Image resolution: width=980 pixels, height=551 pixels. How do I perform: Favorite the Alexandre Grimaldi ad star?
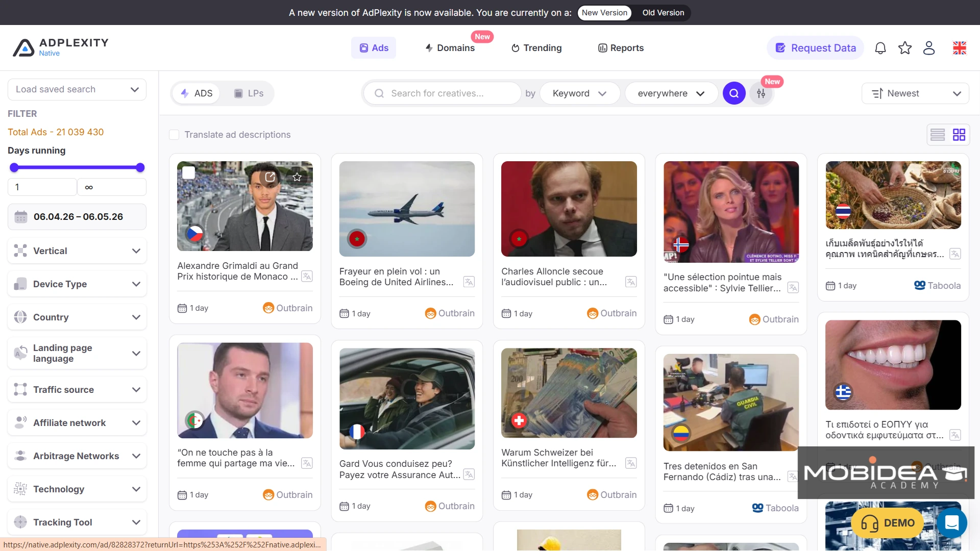coord(297,177)
